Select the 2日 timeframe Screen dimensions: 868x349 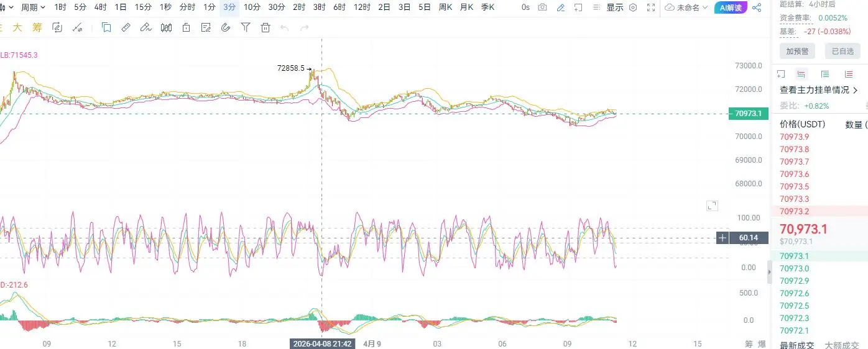click(x=384, y=7)
